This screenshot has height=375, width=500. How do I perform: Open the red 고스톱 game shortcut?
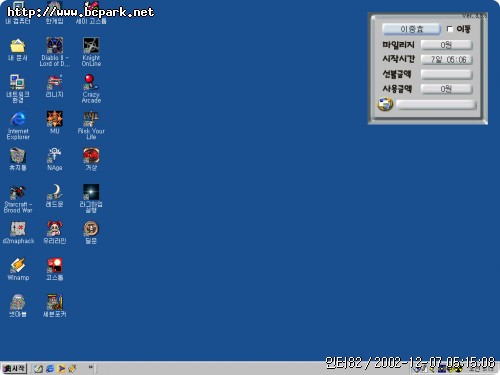pyautogui.click(x=55, y=266)
